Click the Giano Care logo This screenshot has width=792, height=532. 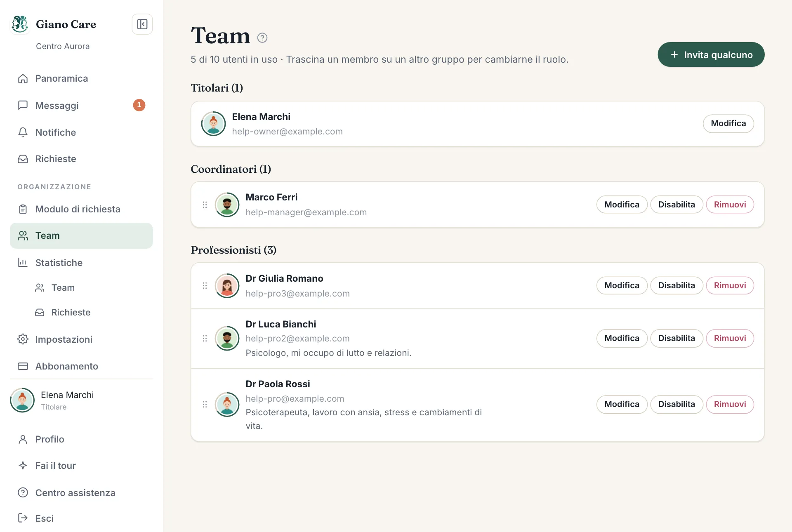(20, 24)
